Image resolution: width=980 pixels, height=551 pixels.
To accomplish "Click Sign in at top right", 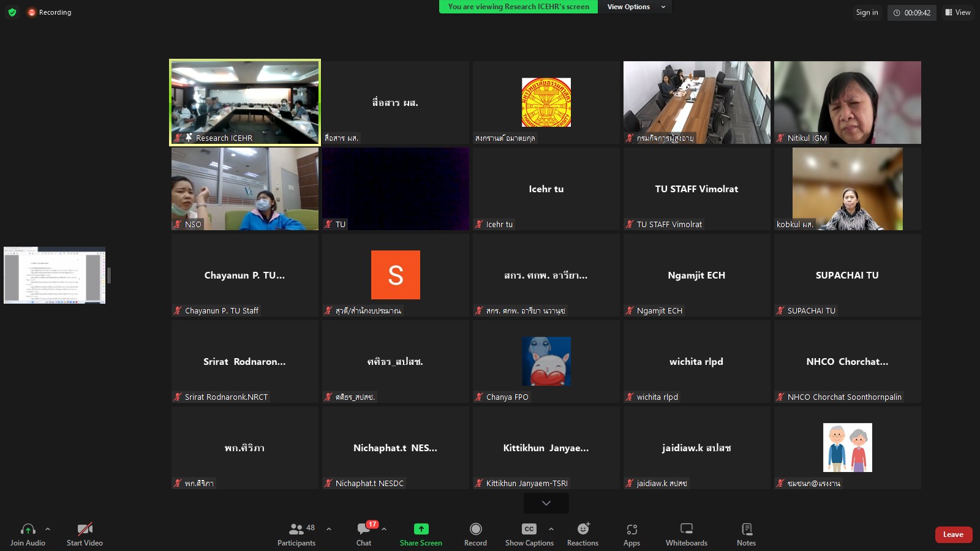I will 867,12.
